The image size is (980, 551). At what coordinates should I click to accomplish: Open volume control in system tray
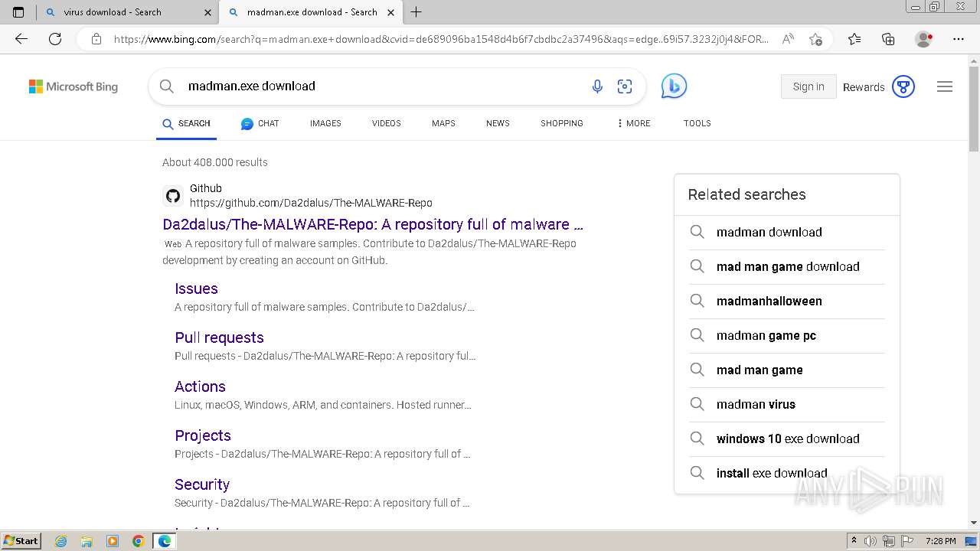(871, 541)
